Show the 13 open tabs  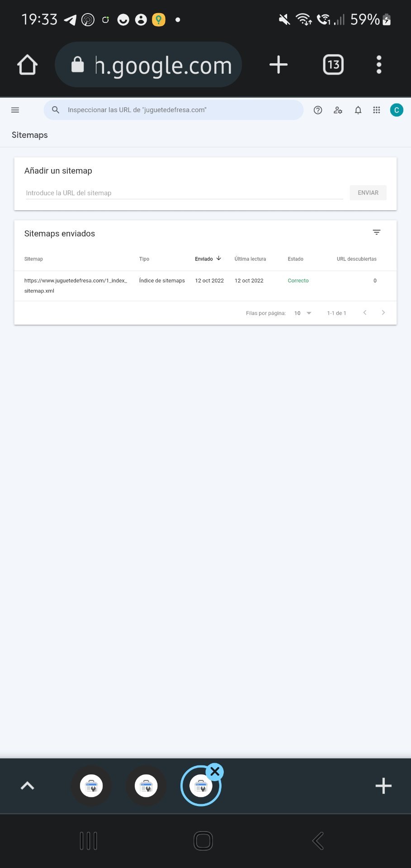point(333,65)
